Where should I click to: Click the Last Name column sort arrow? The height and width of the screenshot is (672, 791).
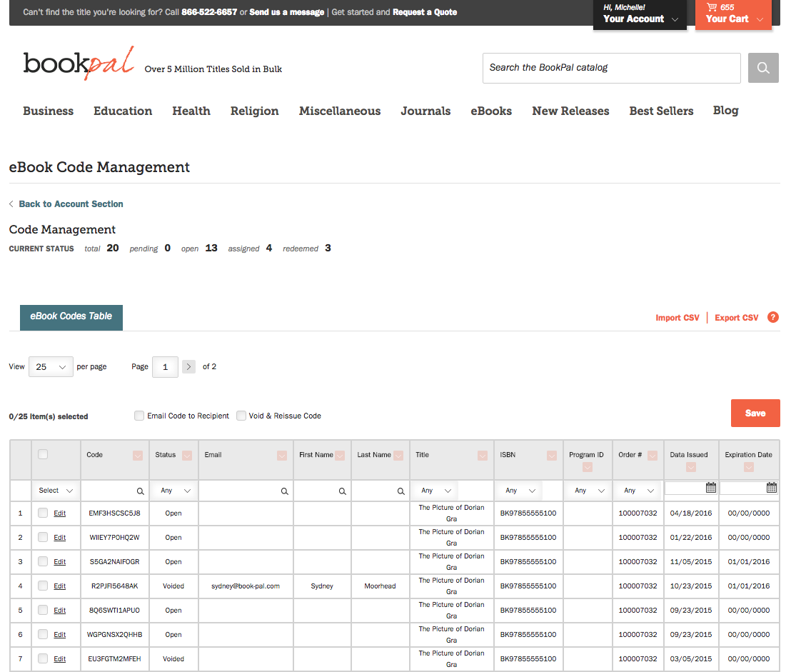(x=398, y=456)
